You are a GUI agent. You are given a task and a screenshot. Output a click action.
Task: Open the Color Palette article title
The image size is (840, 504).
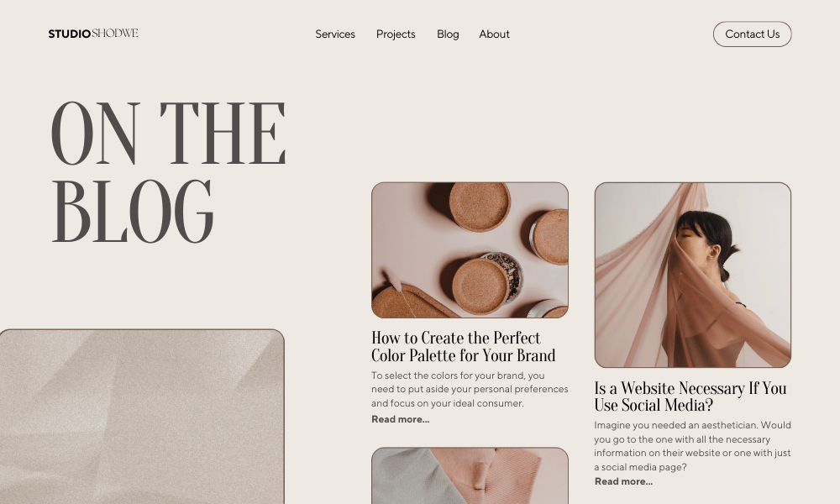(464, 347)
